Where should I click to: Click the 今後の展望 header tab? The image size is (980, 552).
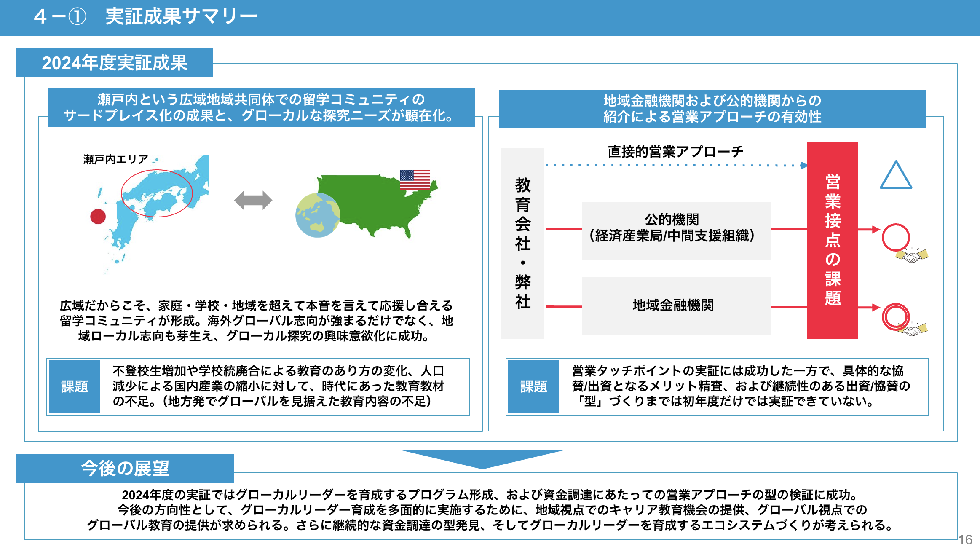tap(125, 468)
